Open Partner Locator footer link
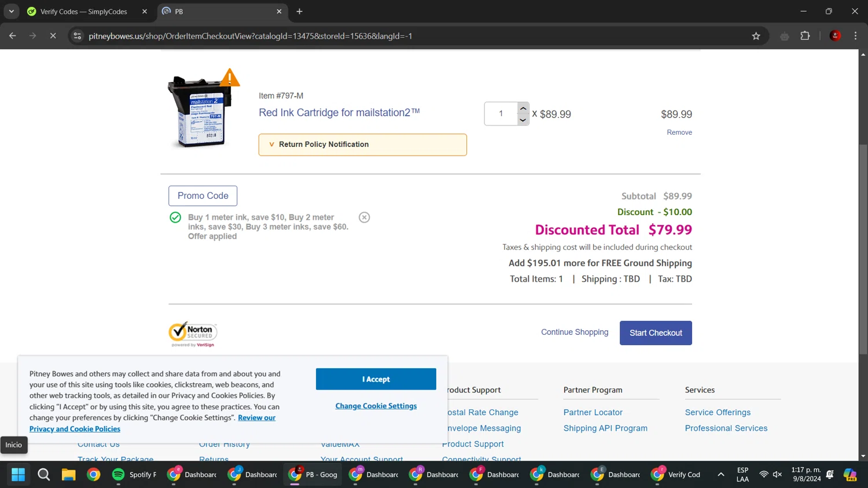This screenshot has width=868, height=488. tap(593, 412)
